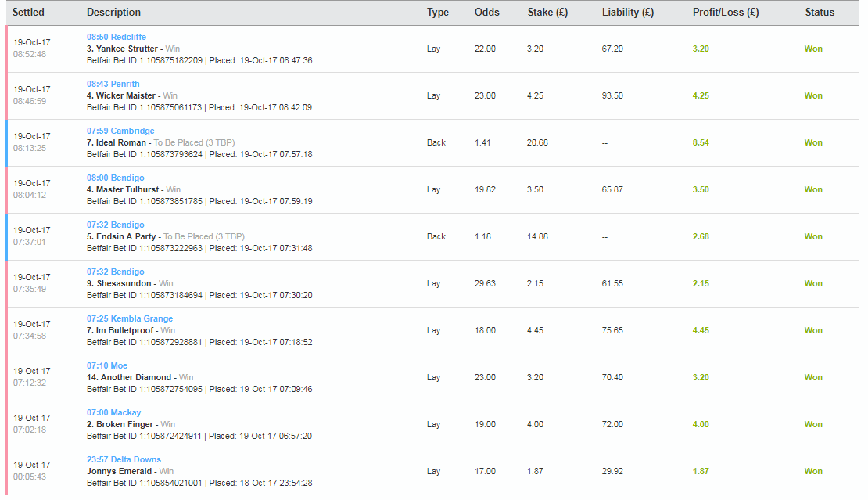Open the 08:43 Penrith race link
The height and width of the screenshot is (500, 868).
pyautogui.click(x=113, y=84)
